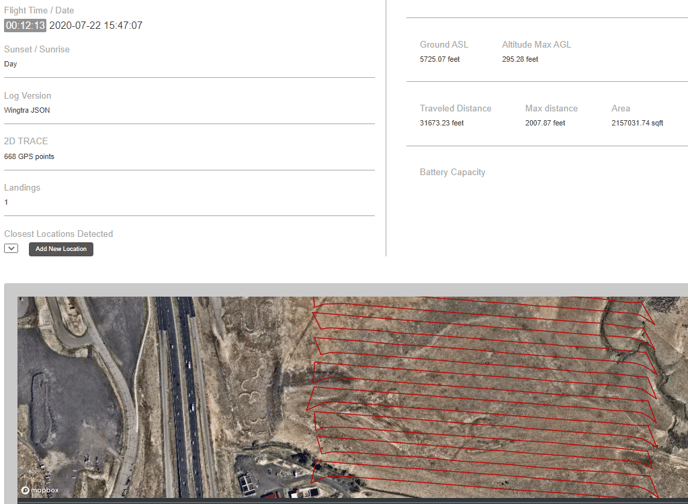Expand the Closest Locations Detected dropdown
Screen dimensions: 688x504
[x=11, y=248]
